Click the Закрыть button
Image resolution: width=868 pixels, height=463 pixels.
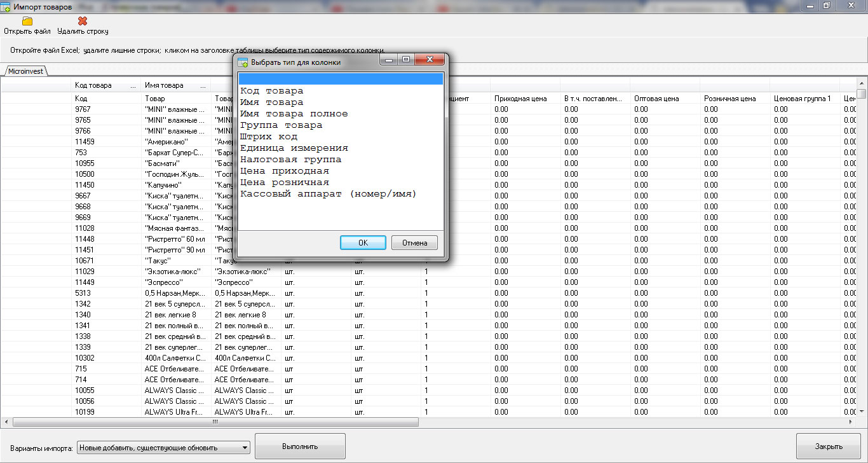tap(829, 446)
